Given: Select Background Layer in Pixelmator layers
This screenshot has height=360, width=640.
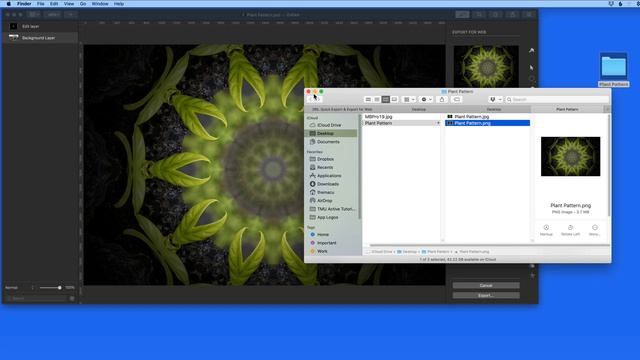Looking at the screenshot, I should point(40,38).
